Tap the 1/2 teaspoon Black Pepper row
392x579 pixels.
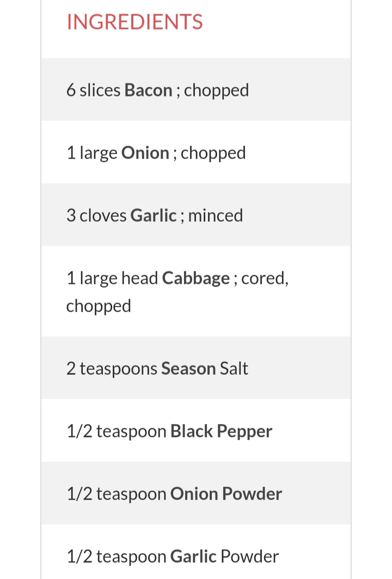pos(196,430)
